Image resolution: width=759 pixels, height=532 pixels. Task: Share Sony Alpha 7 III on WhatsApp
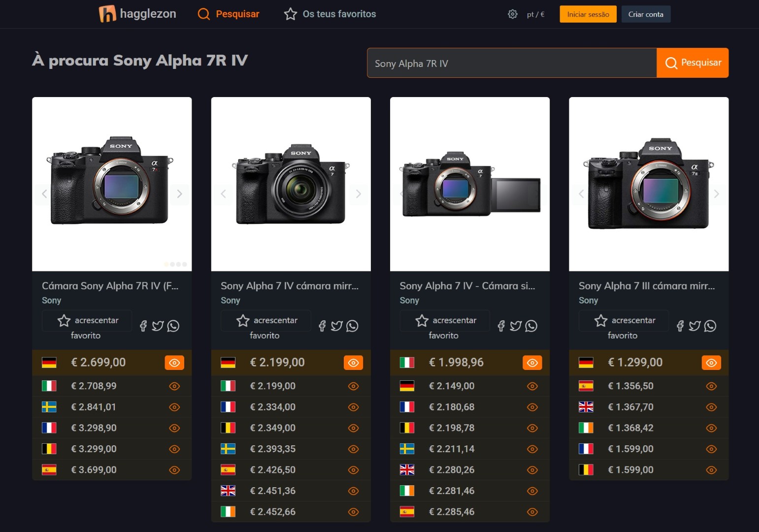pyautogui.click(x=710, y=326)
